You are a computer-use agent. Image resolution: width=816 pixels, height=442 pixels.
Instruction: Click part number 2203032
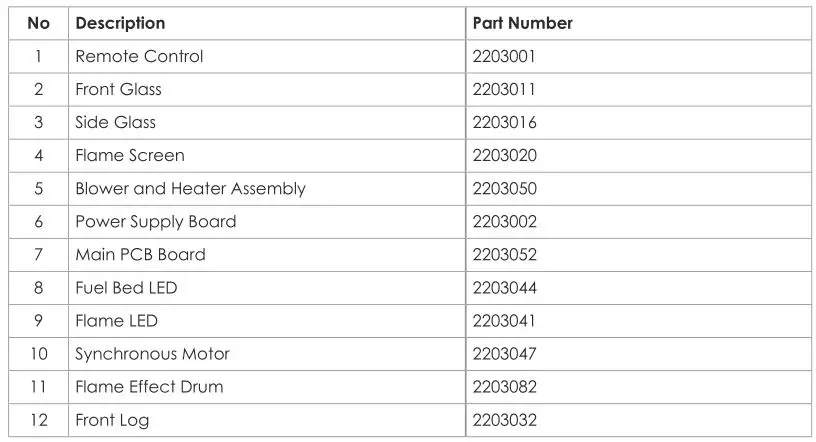pyautogui.click(x=505, y=420)
